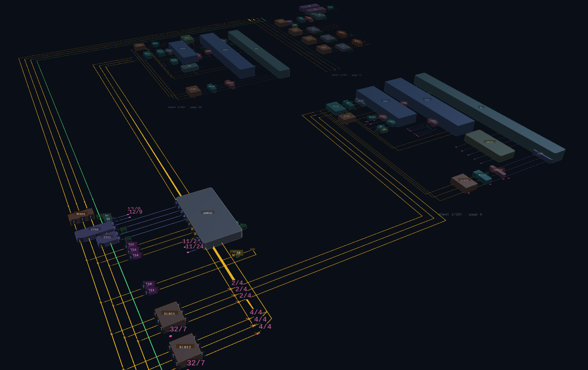Select the CON22 connector

pos(433,122)
